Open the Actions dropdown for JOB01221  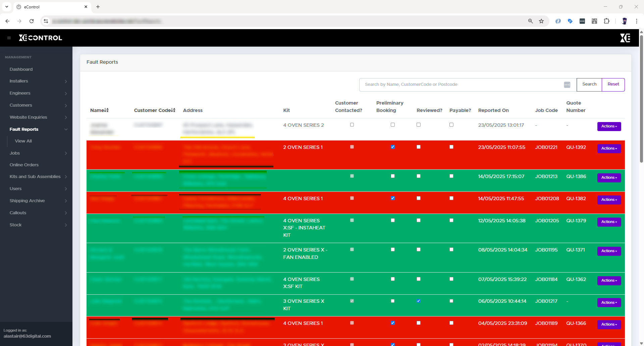click(609, 149)
